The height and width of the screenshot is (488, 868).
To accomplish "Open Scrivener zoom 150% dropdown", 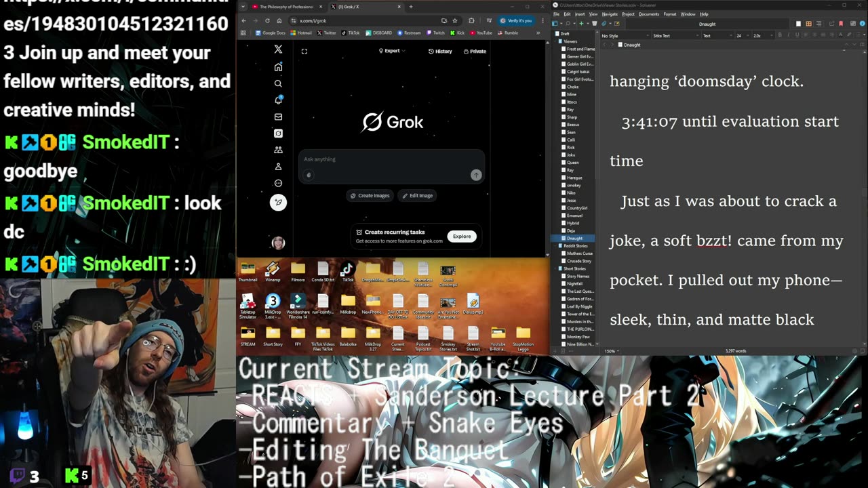I will click(612, 351).
